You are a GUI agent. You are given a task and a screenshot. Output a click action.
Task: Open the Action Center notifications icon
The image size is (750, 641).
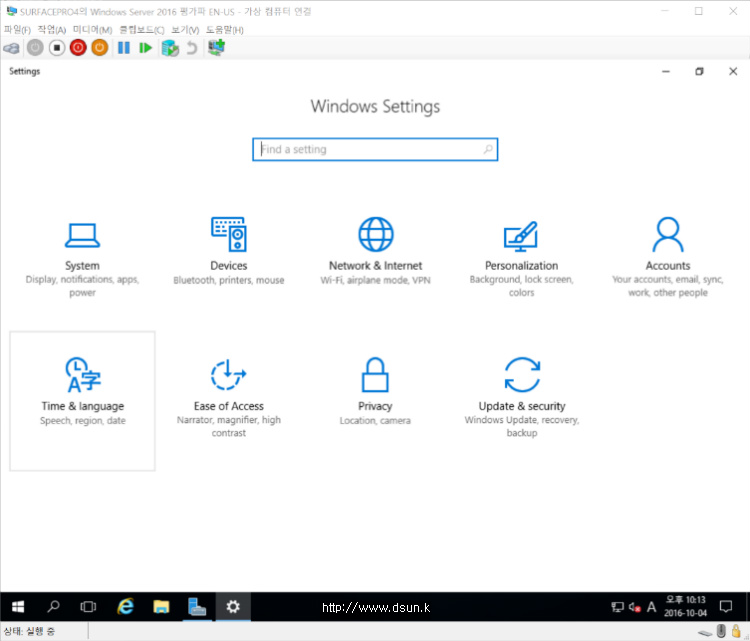726,607
